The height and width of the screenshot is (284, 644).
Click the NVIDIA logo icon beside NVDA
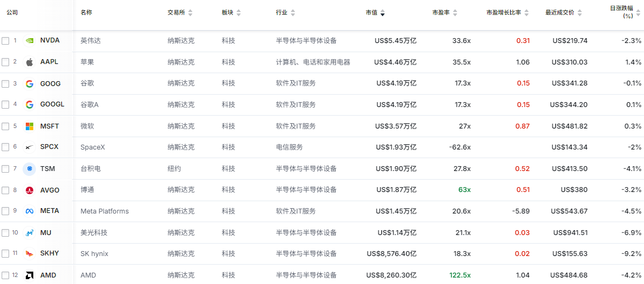click(30, 41)
